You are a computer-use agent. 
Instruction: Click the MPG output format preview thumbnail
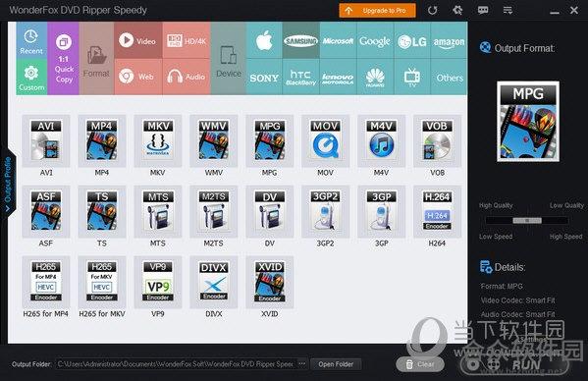click(528, 122)
